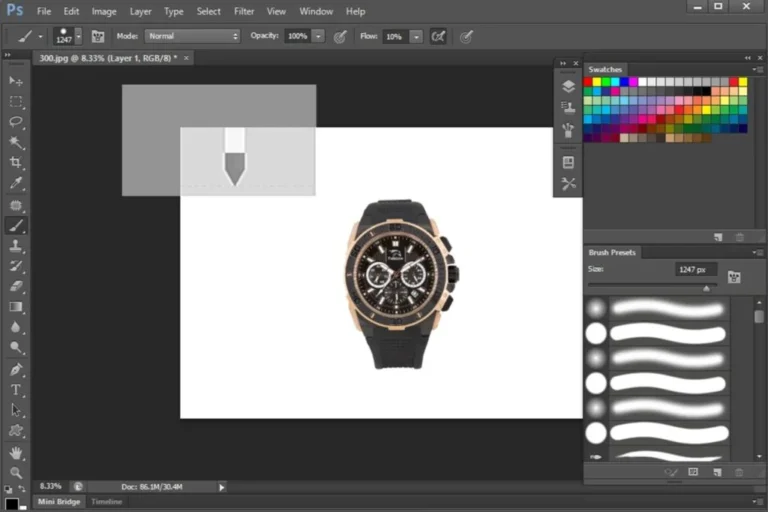Image resolution: width=768 pixels, height=512 pixels.
Task: Open the Layers panel icon
Action: (x=568, y=86)
